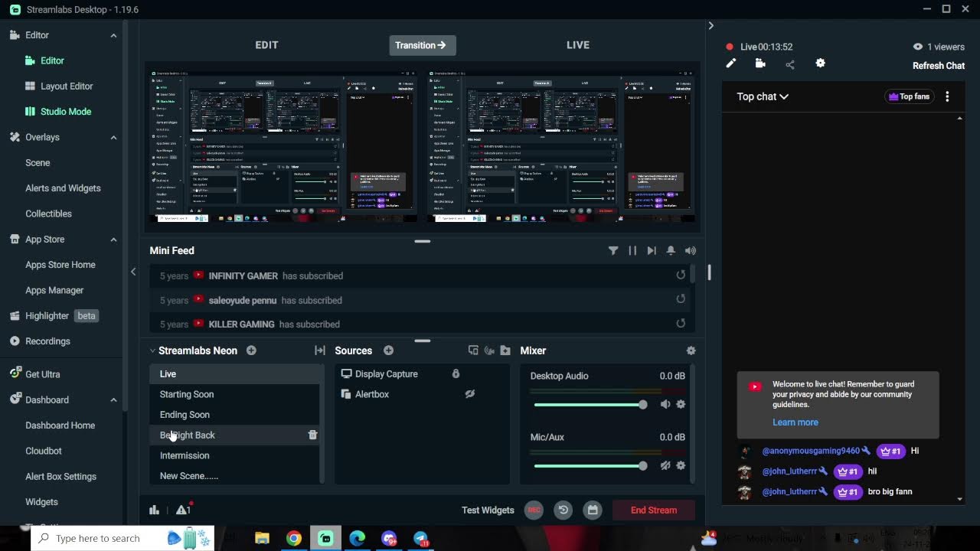Select the EDIT preview thumbnail
The image size is (980, 551).
284,145
